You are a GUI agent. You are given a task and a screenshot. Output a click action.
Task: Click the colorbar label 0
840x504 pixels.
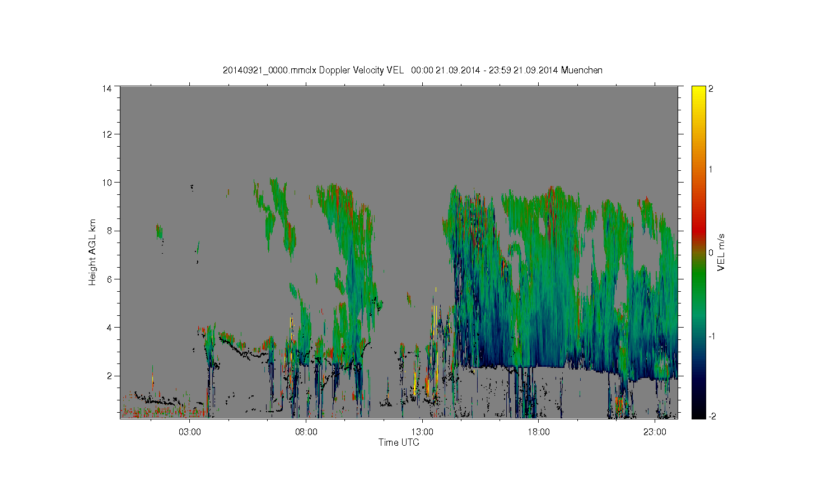point(711,253)
